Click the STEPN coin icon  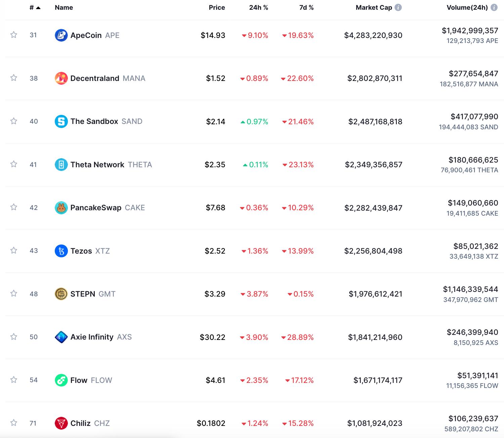pyautogui.click(x=61, y=294)
